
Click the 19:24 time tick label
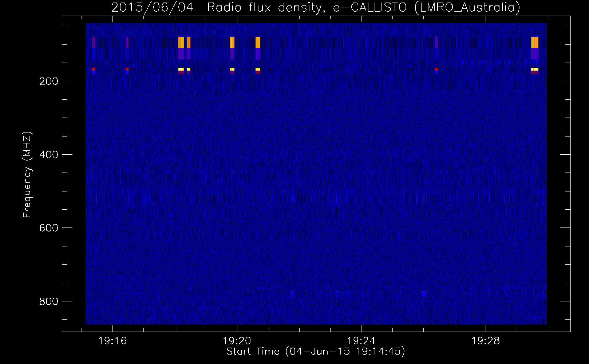(x=361, y=341)
